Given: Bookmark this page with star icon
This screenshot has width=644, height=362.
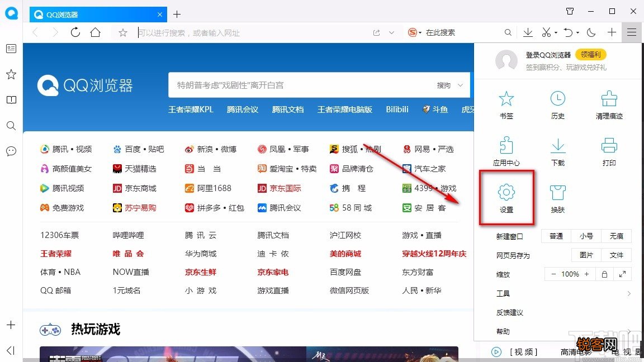Looking at the screenshot, I should [123, 33].
